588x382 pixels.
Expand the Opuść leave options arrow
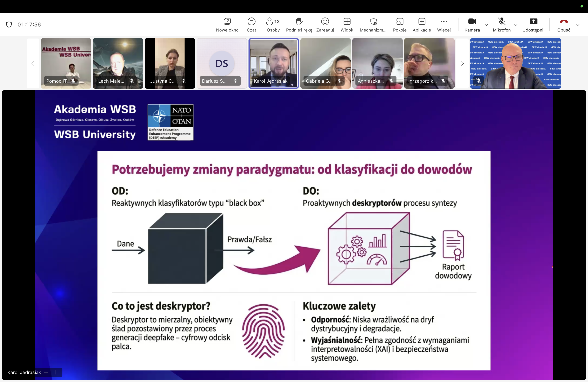[x=578, y=25]
